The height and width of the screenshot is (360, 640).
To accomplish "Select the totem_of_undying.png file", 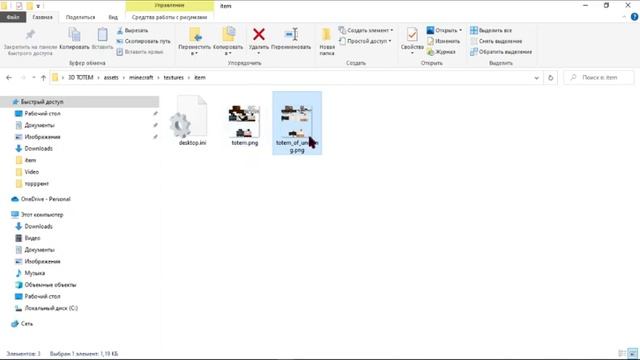I will click(x=297, y=123).
